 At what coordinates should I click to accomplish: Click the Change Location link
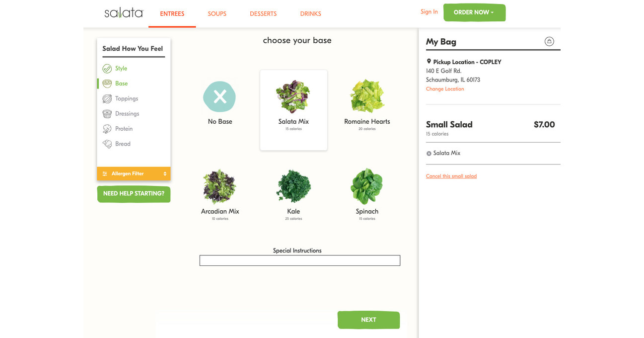point(445,88)
